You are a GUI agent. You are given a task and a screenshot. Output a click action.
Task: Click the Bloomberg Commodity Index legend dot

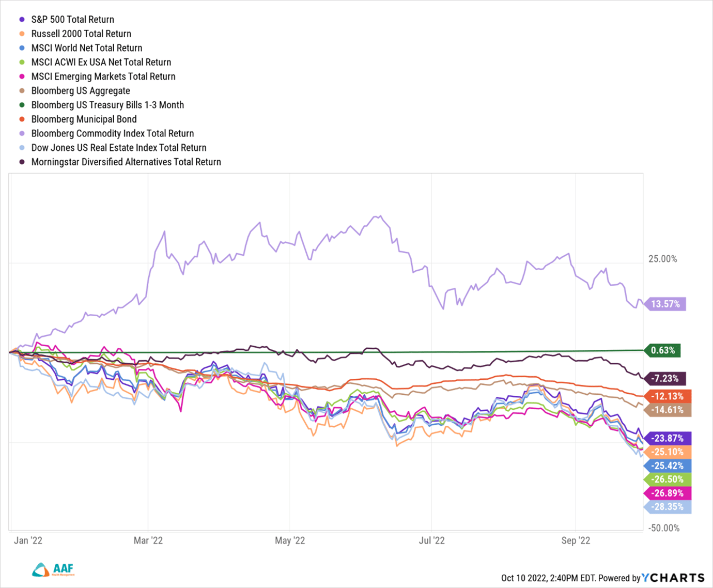click(x=22, y=134)
